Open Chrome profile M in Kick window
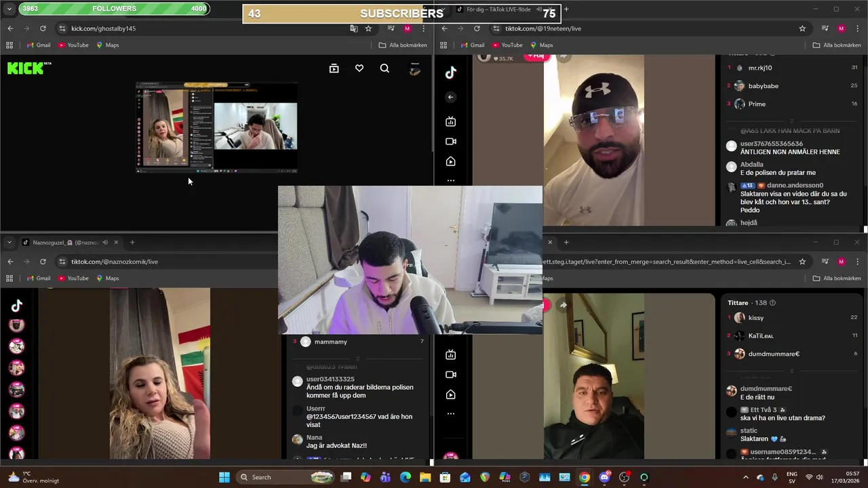 407,28
